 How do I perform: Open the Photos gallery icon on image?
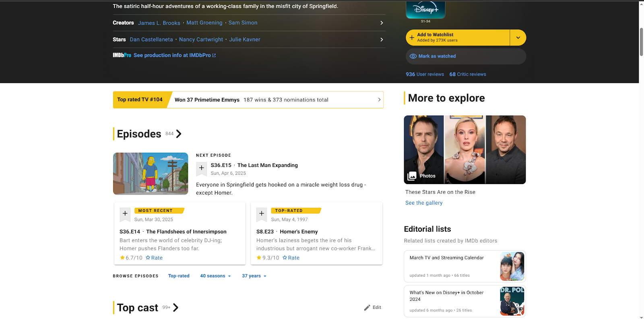pyautogui.click(x=412, y=176)
